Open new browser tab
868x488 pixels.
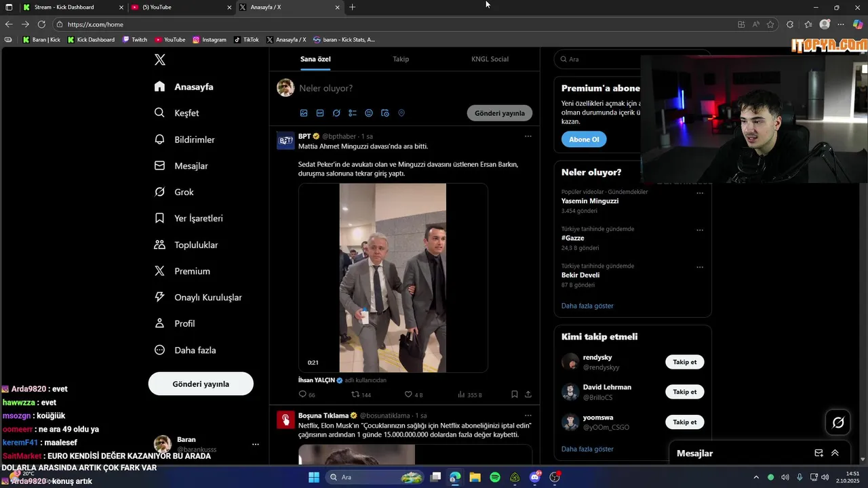352,7
